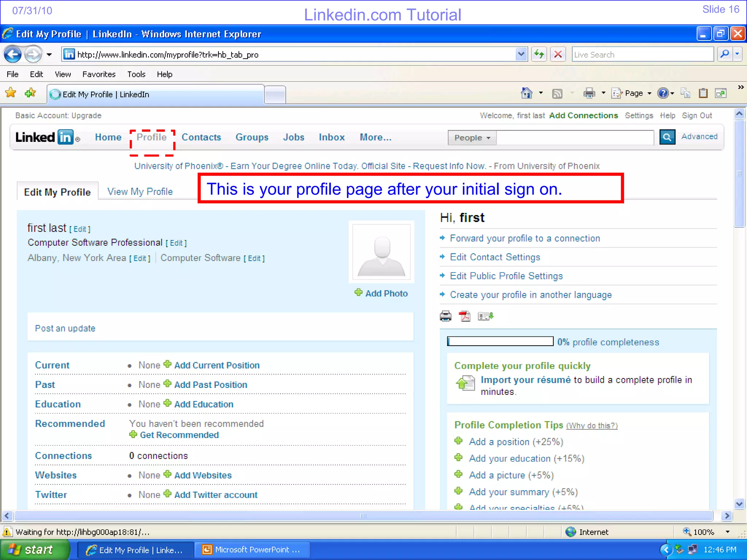Image resolution: width=747 pixels, height=560 pixels.
Task: Click the IE toolbar overflow chevron
Action: [x=740, y=87]
